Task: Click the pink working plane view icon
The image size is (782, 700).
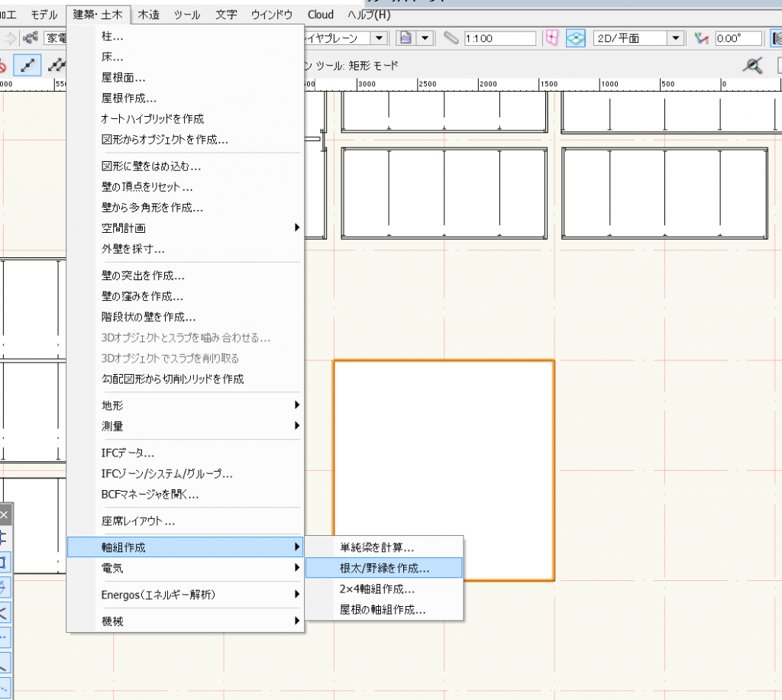Action: [551, 38]
